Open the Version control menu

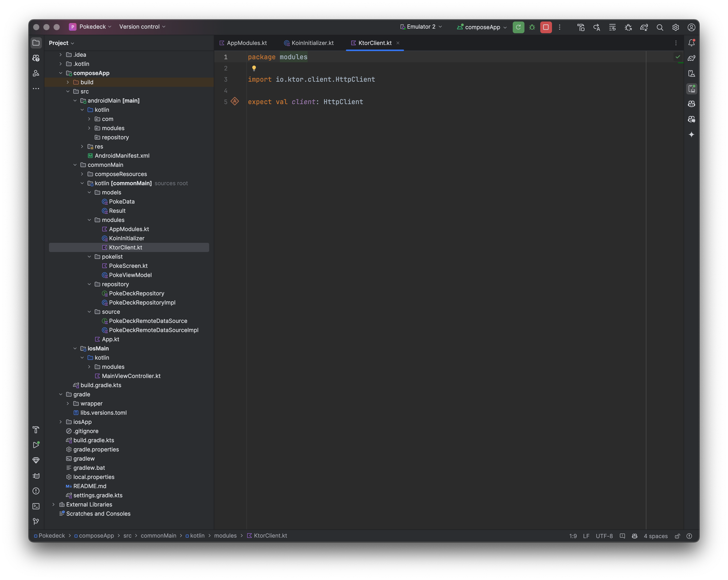tap(142, 27)
